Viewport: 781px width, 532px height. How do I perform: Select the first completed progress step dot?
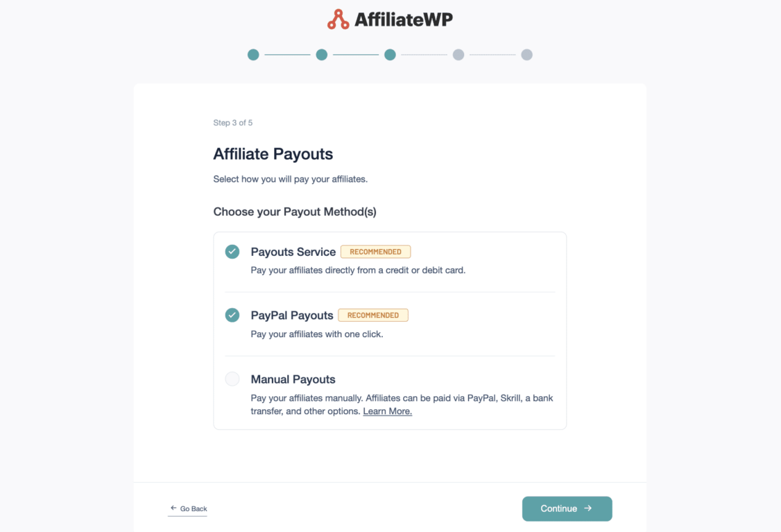point(253,54)
